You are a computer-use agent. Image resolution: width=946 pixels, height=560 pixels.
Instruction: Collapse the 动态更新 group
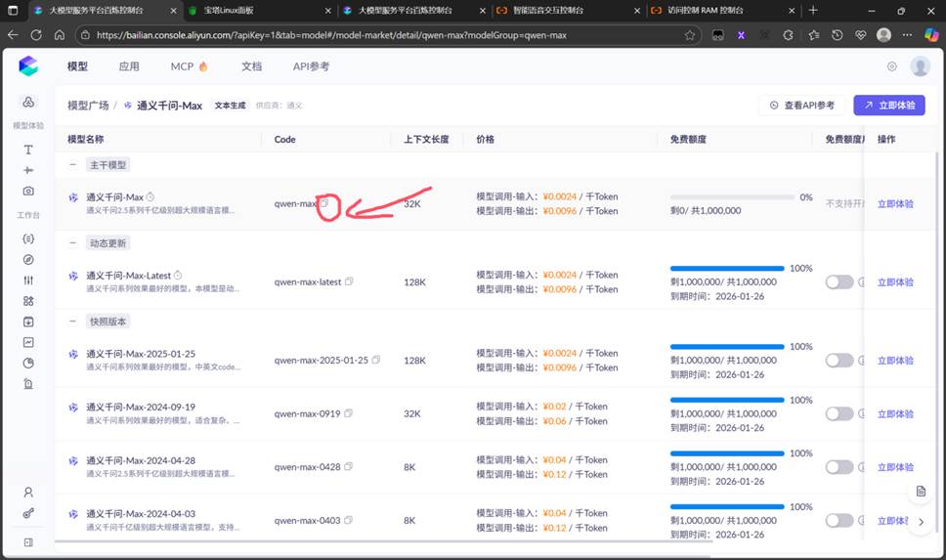(74, 242)
